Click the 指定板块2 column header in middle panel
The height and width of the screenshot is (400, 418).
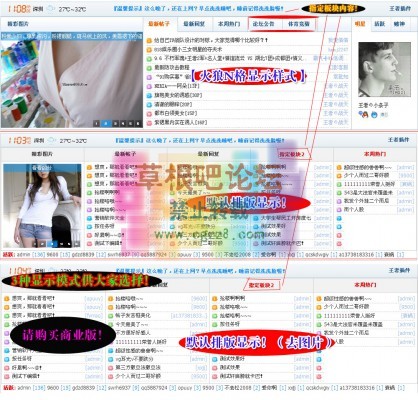292,154
